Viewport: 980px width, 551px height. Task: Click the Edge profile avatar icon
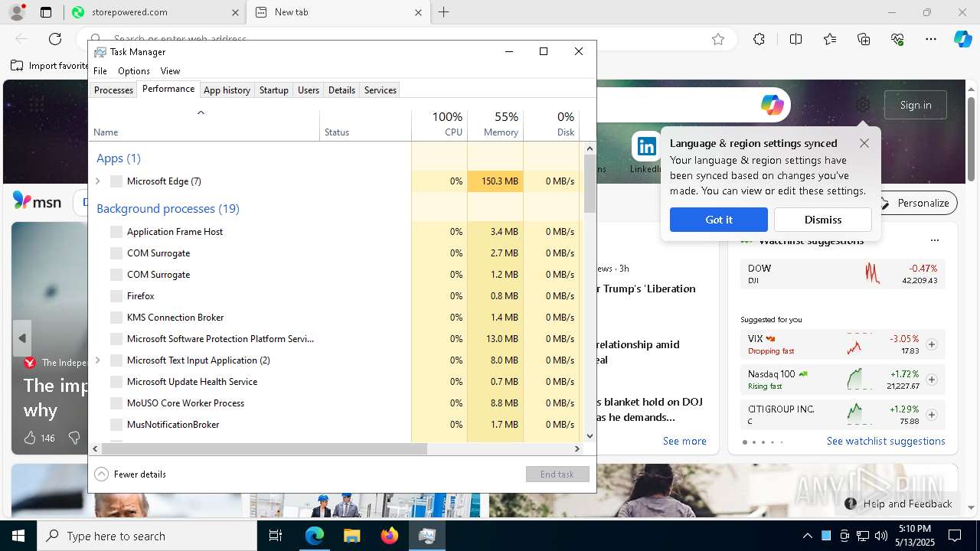17,12
